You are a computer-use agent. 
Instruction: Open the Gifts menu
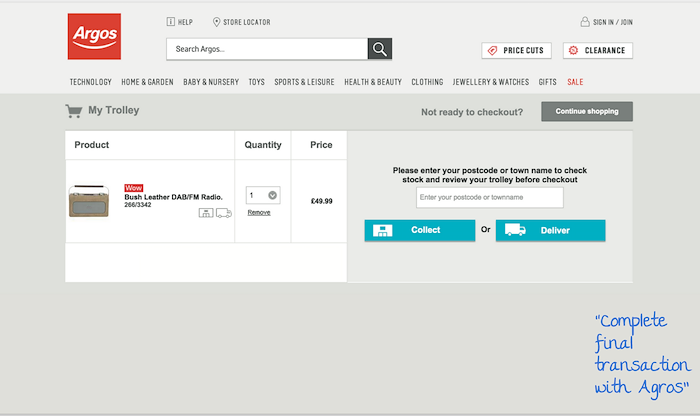(x=548, y=82)
